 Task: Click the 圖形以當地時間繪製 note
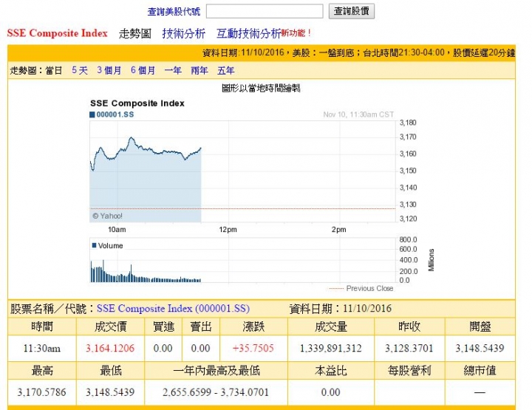coord(261,89)
